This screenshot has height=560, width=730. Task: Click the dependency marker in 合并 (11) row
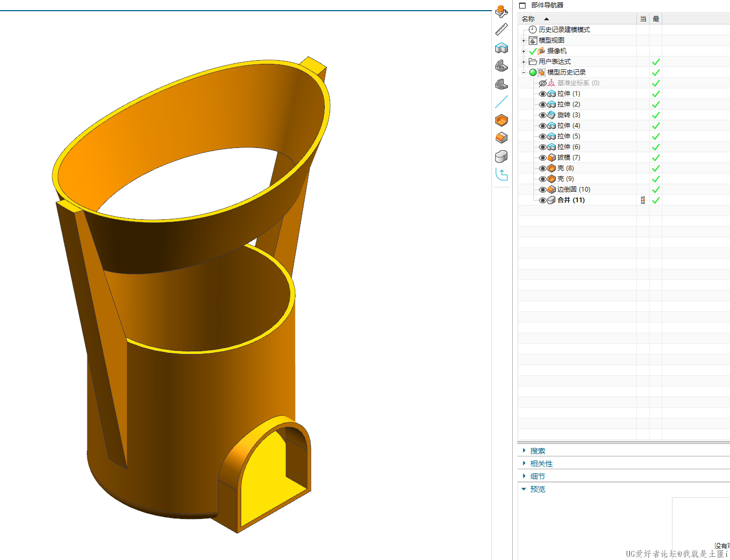click(x=643, y=200)
